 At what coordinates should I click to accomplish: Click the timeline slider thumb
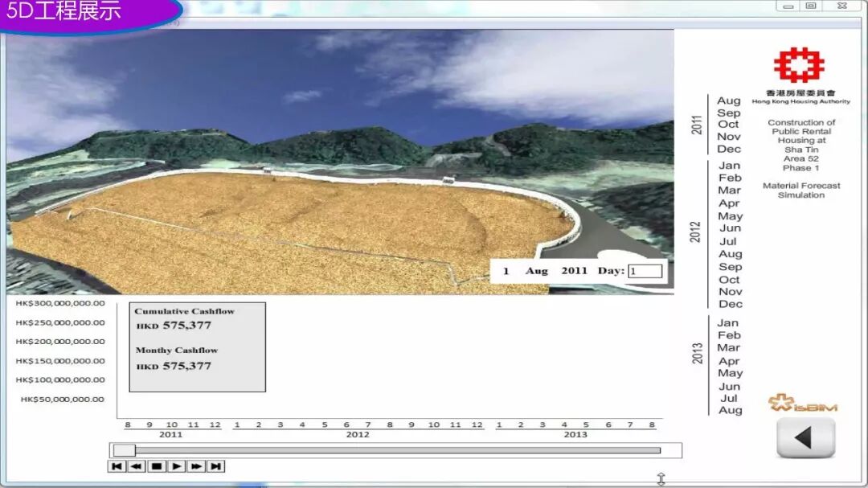[125, 450]
